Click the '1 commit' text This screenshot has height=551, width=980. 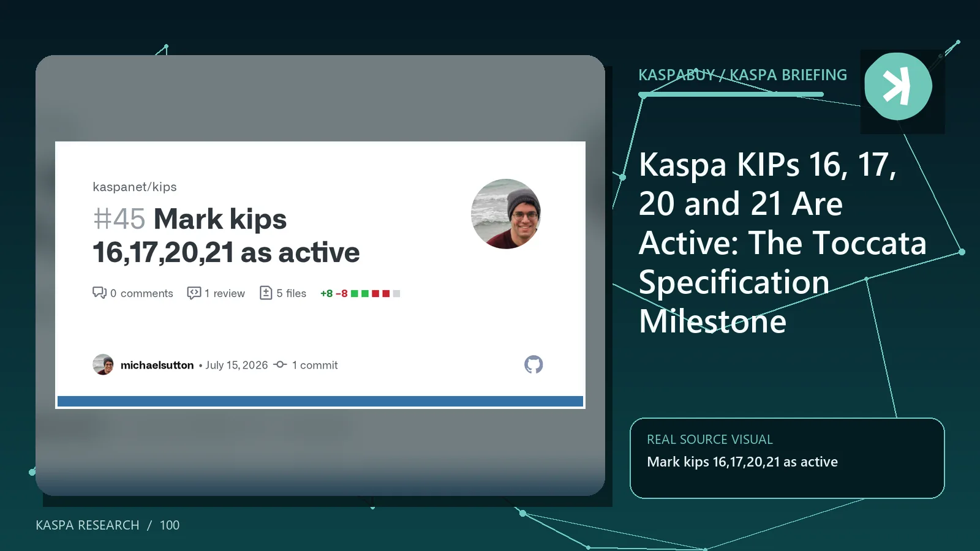315,365
